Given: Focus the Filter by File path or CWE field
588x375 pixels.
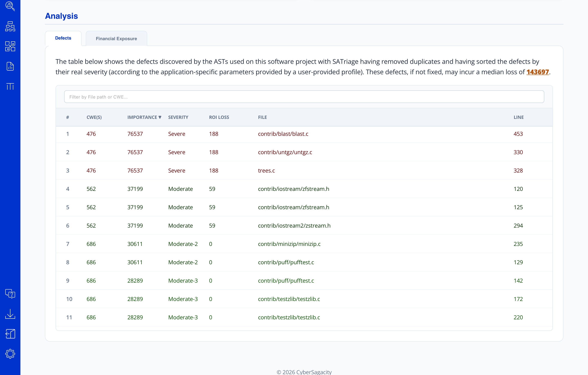Looking at the screenshot, I should click(304, 97).
